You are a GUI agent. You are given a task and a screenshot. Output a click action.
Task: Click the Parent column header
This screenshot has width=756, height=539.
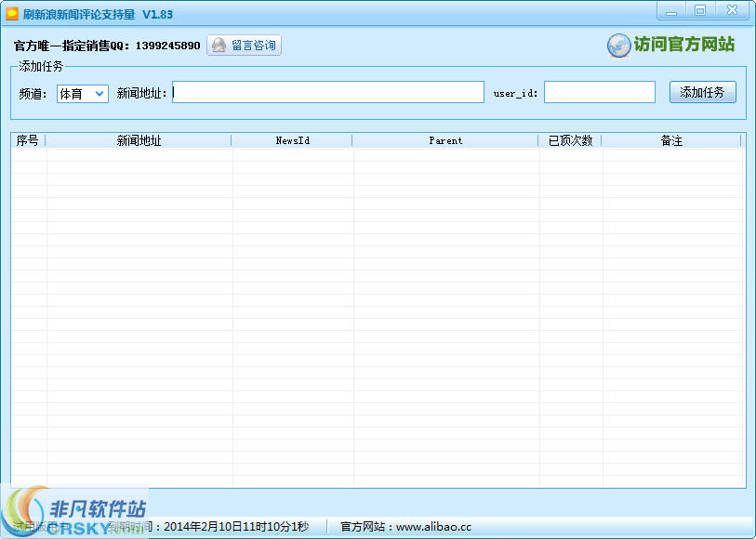[445, 140]
